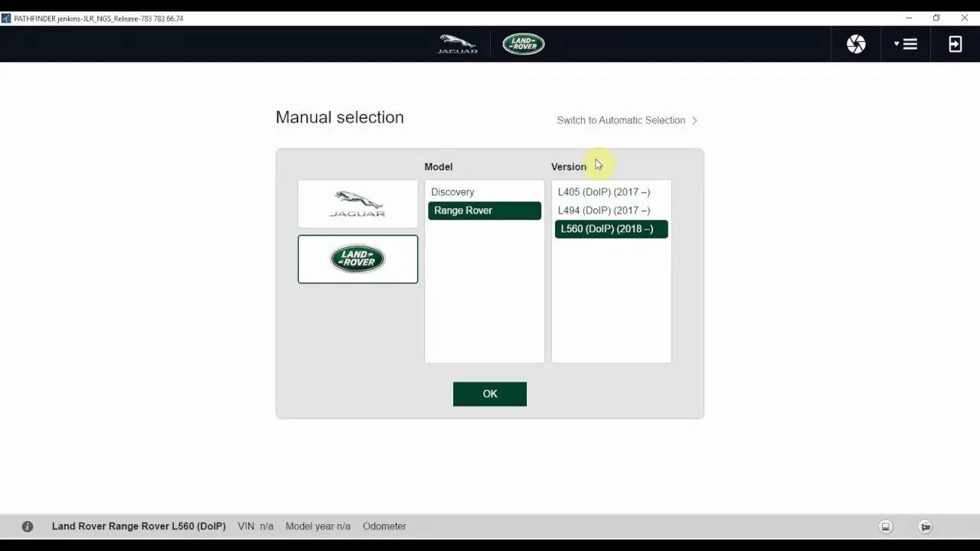The image size is (980, 551).
Task: Open the hamburger menu icon top right
Action: tap(910, 44)
